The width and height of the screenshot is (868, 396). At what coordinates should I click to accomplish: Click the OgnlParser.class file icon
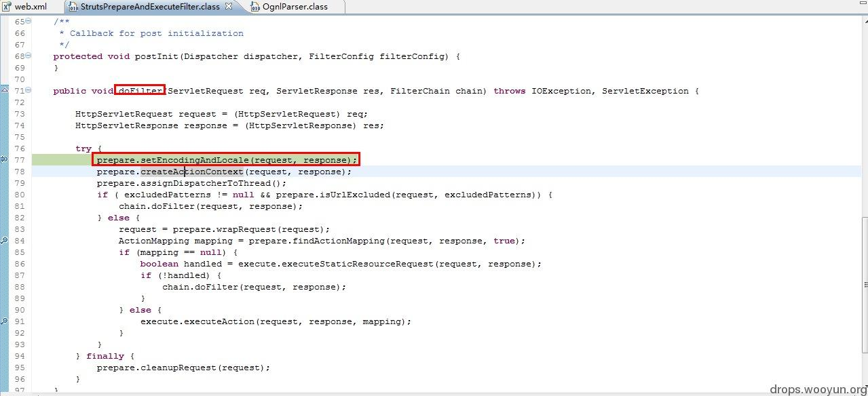[255, 6]
